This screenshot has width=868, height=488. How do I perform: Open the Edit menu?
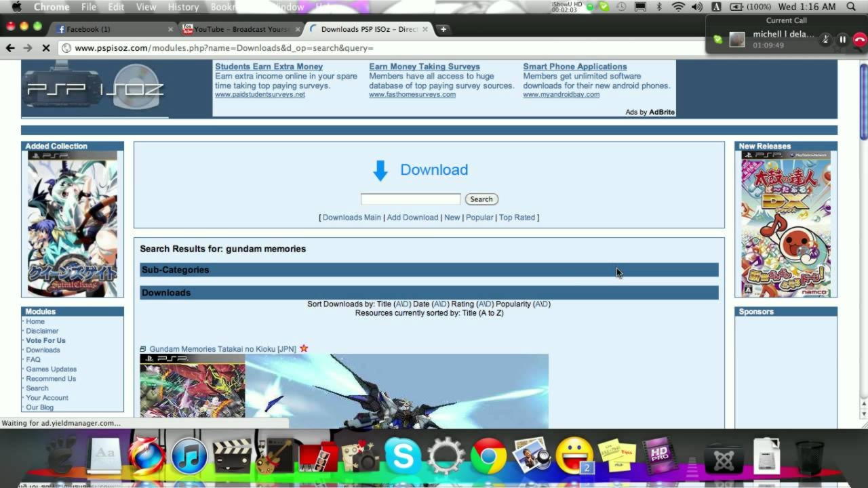116,7
